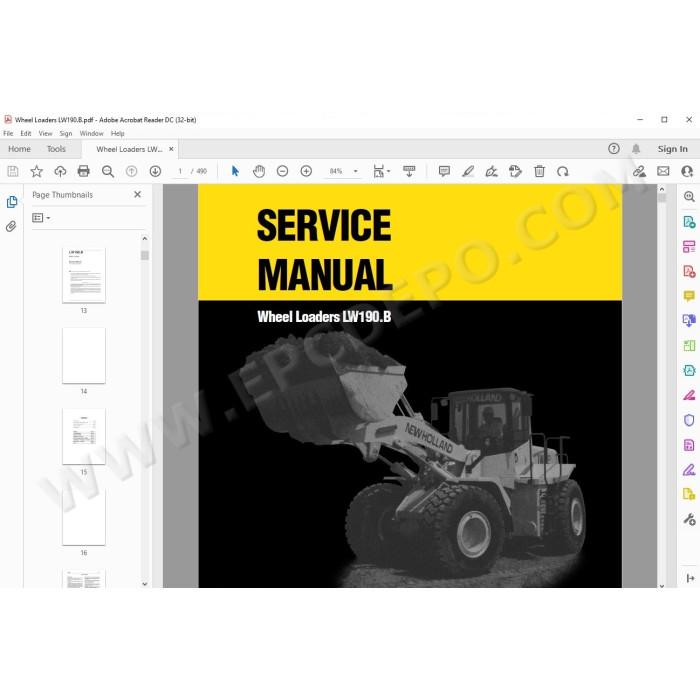Open the Window menu

coord(92,133)
